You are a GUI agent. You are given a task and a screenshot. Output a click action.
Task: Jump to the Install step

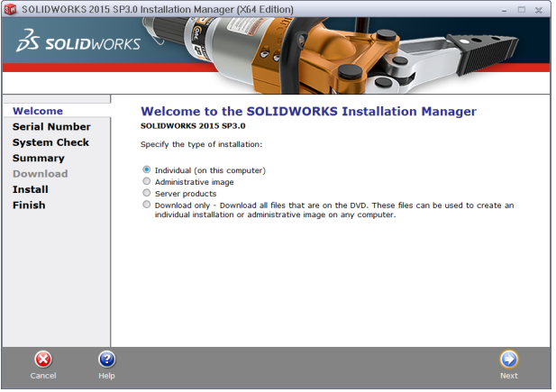point(31,190)
